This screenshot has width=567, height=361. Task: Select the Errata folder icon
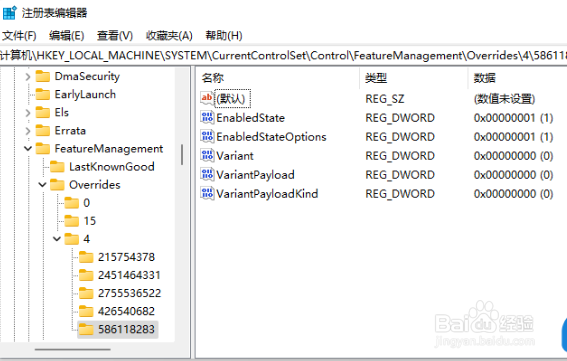[x=43, y=131]
